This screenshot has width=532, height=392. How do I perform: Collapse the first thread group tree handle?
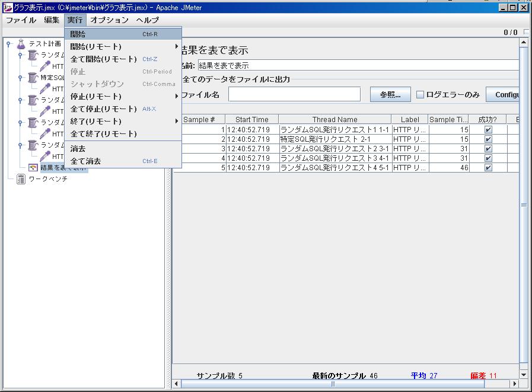pyautogui.click(x=20, y=55)
